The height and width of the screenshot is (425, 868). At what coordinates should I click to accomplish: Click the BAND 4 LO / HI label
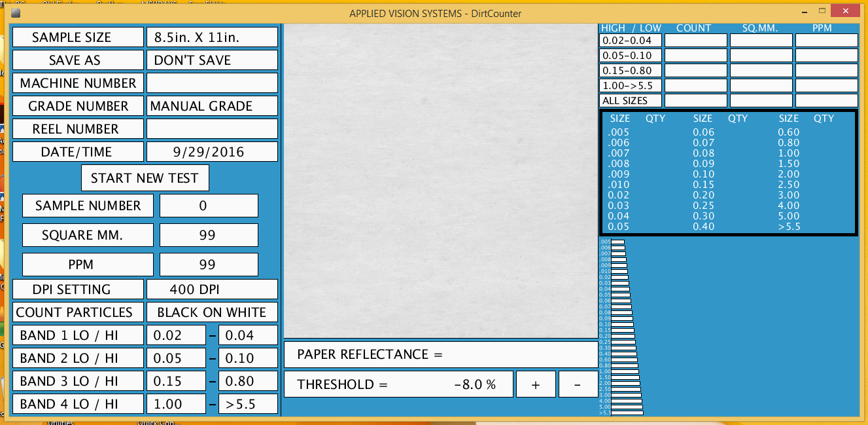(78, 404)
